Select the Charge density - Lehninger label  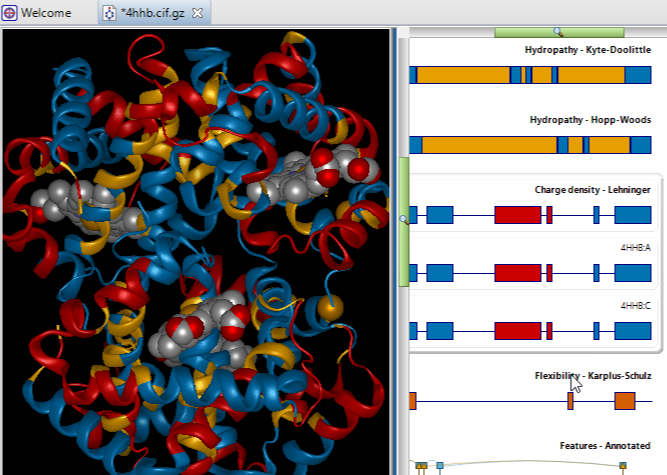(593, 190)
